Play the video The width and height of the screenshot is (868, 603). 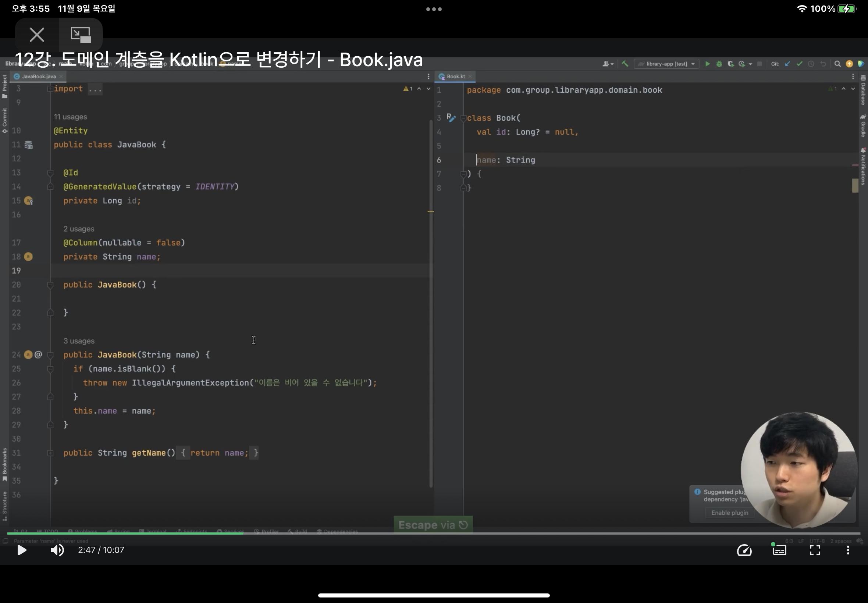click(x=22, y=550)
